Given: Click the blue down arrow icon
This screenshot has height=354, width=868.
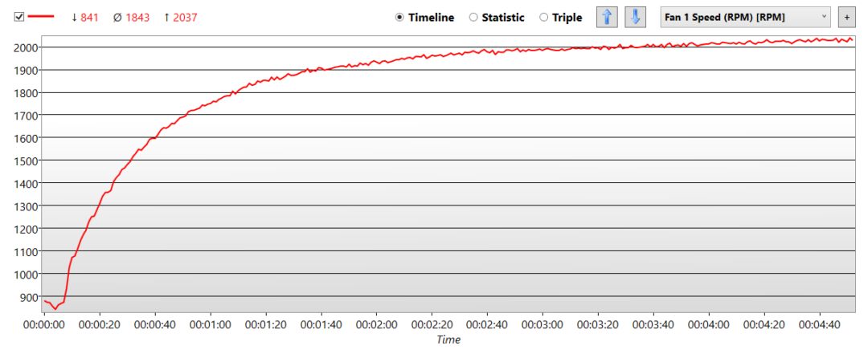Looking at the screenshot, I should pos(636,17).
